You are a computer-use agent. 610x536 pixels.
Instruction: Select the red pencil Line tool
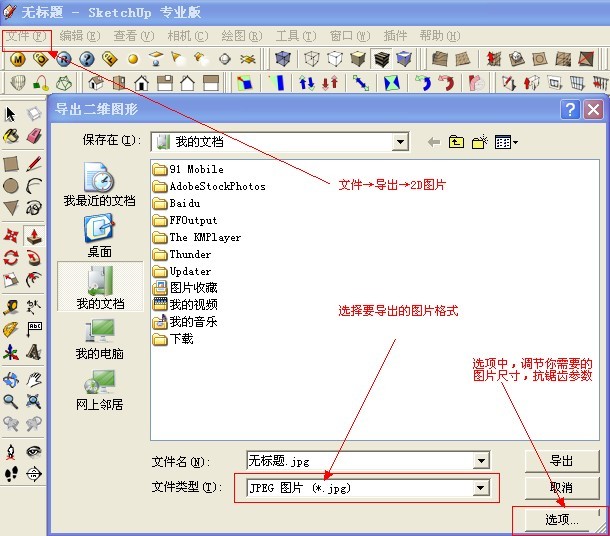tap(34, 164)
